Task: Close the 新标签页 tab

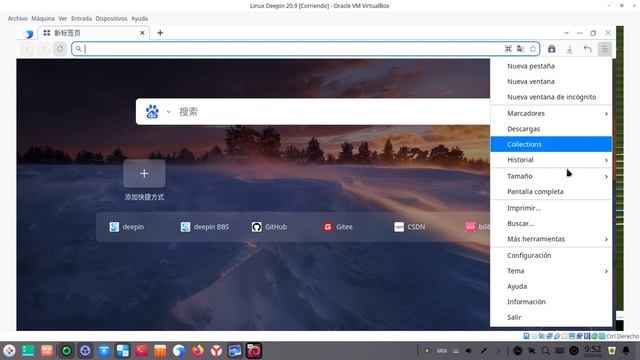Action: (x=142, y=33)
